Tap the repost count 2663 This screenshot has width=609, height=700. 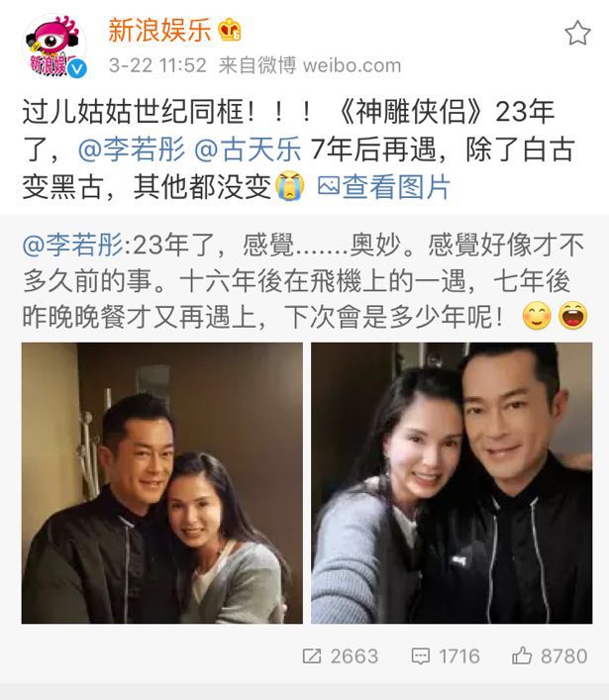[x=355, y=656]
